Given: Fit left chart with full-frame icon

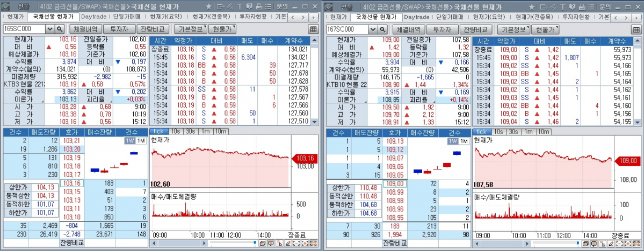Looking at the screenshot, I should (314, 243).
